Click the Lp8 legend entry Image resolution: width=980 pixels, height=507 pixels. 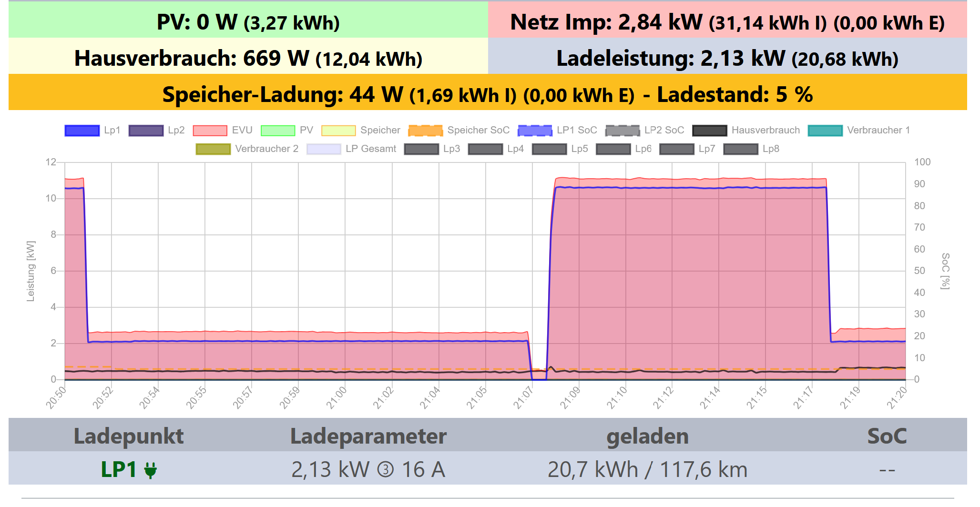(x=741, y=149)
